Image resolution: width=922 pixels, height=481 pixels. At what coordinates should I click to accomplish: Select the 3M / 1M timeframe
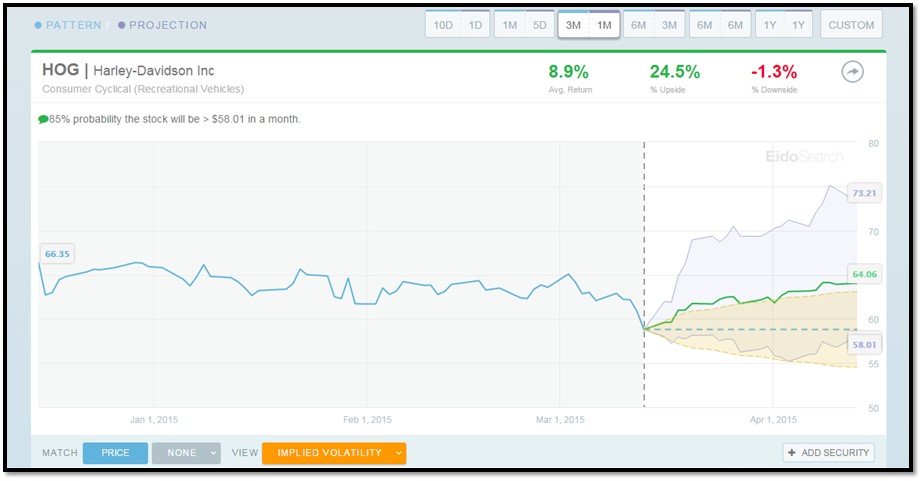[x=589, y=25]
